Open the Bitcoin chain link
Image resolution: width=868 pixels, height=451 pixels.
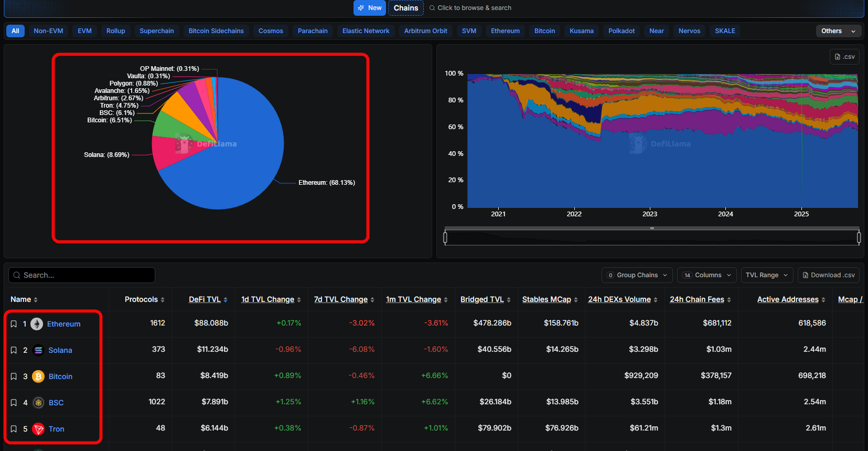point(60,376)
